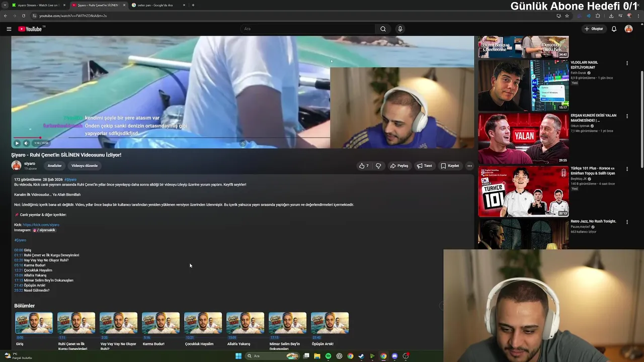Image resolution: width=644 pixels, height=362 pixels.
Task: Click the search magnifier button
Action: (x=383, y=29)
